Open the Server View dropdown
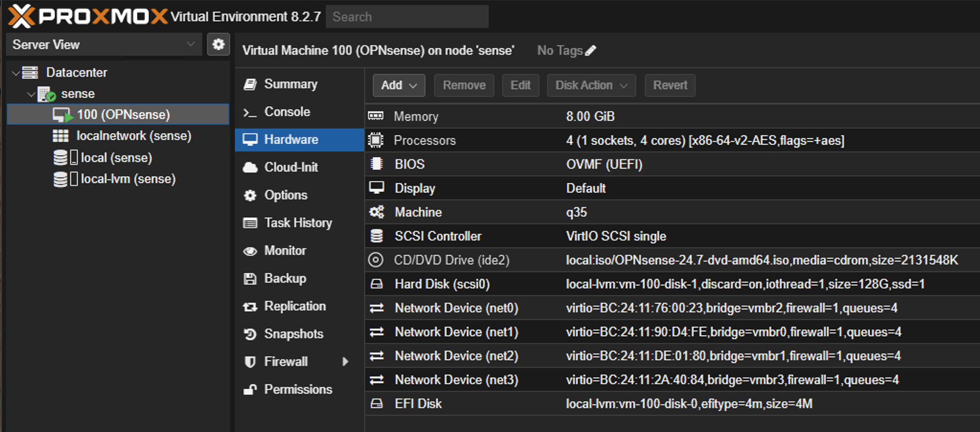 103,45
